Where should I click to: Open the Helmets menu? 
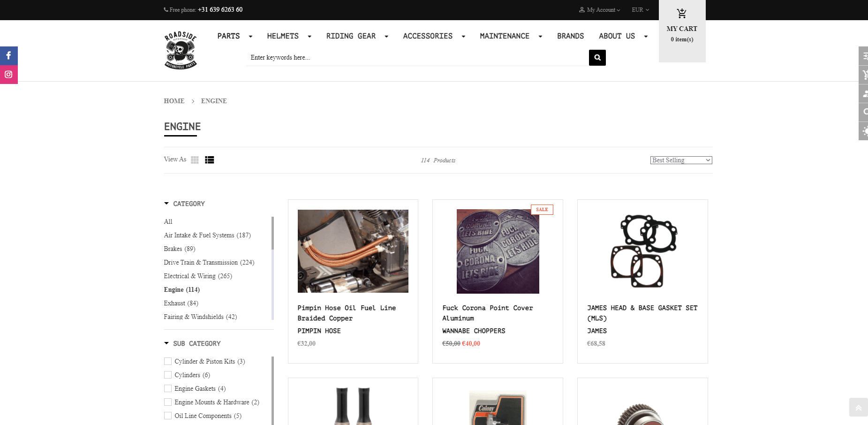point(283,36)
